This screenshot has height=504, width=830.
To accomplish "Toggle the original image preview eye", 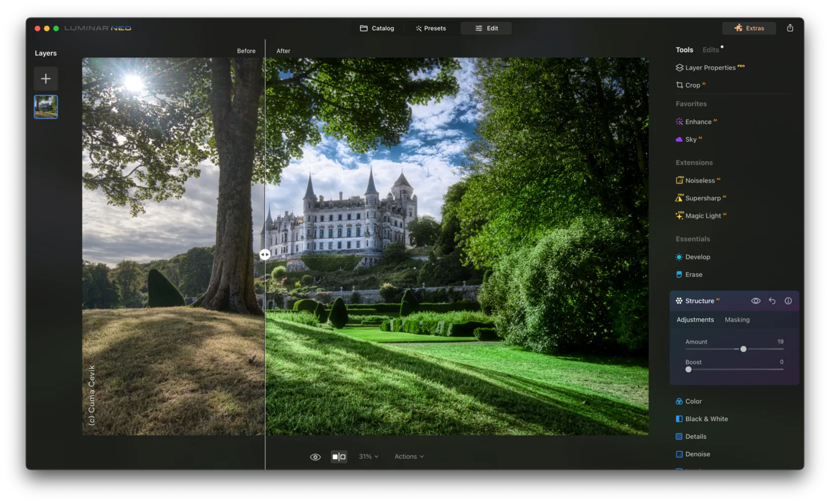I will (x=315, y=457).
